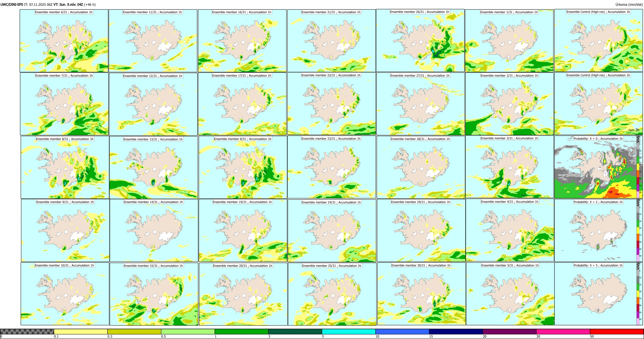Open Ensemble member 3/31 map panel
The width and height of the screenshot is (644, 339).
click(510, 167)
